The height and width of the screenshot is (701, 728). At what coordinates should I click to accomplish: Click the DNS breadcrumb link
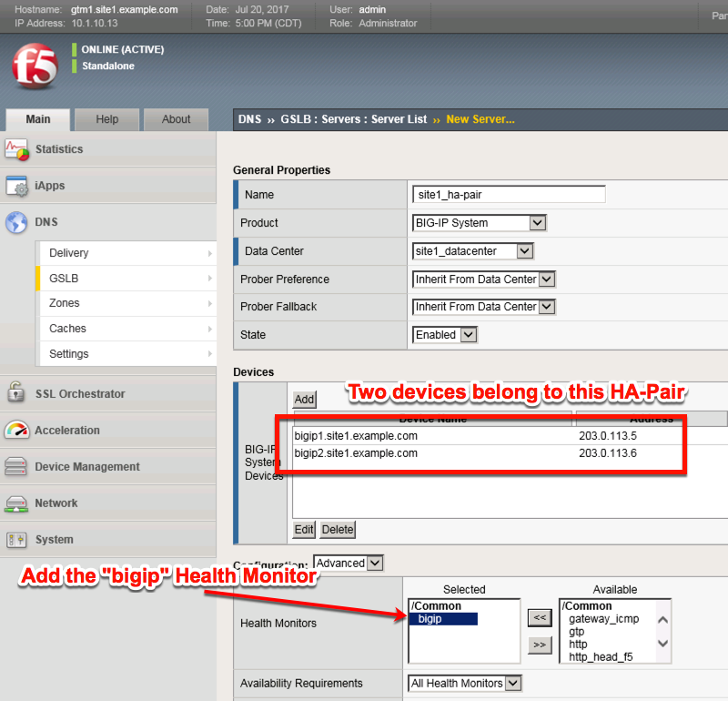click(249, 119)
